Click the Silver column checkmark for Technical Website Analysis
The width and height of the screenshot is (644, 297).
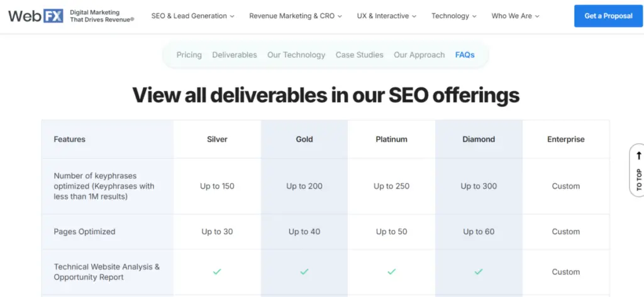point(217,272)
